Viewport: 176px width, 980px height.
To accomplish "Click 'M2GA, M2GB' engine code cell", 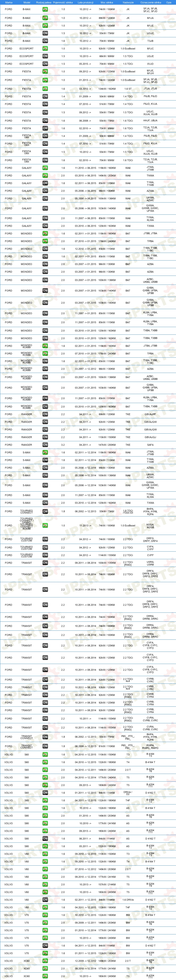I will point(151,525).
